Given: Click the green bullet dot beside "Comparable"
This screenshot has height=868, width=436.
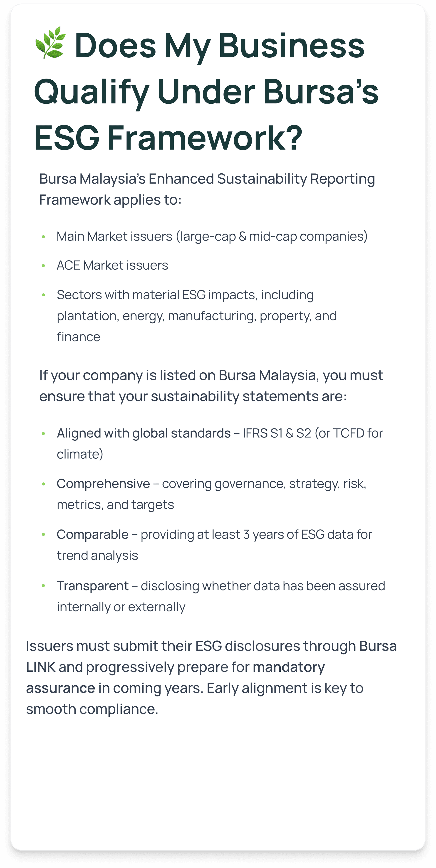Looking at the screenshot, I should (x=44, y=535).
